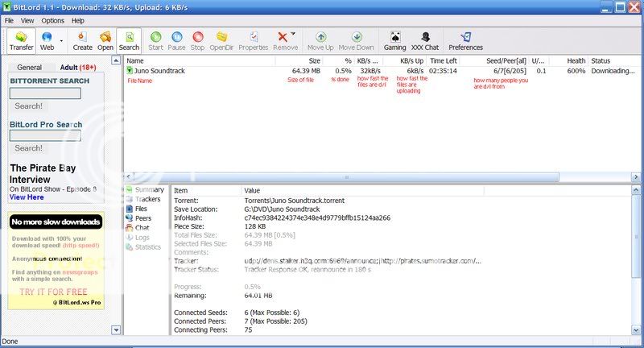Select the Search toolbar icon

pyautogui.click(x=129, y=41)
